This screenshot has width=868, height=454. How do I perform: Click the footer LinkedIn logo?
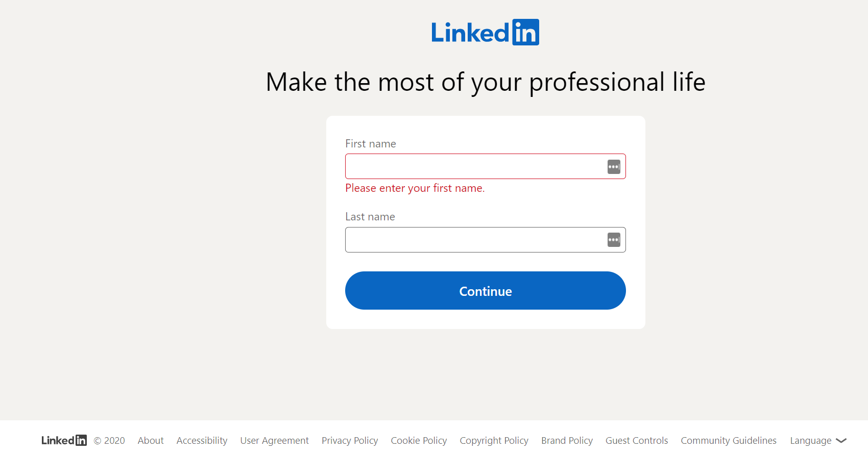coord(64,440)
